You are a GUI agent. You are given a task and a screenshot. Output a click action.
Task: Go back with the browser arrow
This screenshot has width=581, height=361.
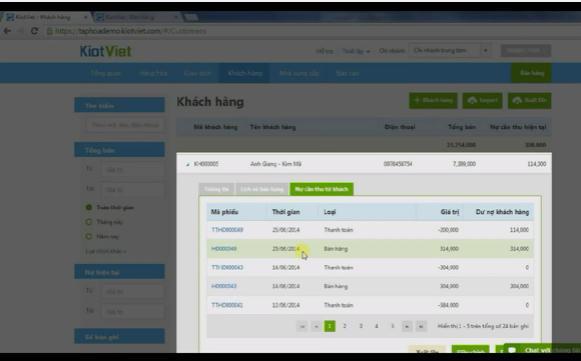7,31
